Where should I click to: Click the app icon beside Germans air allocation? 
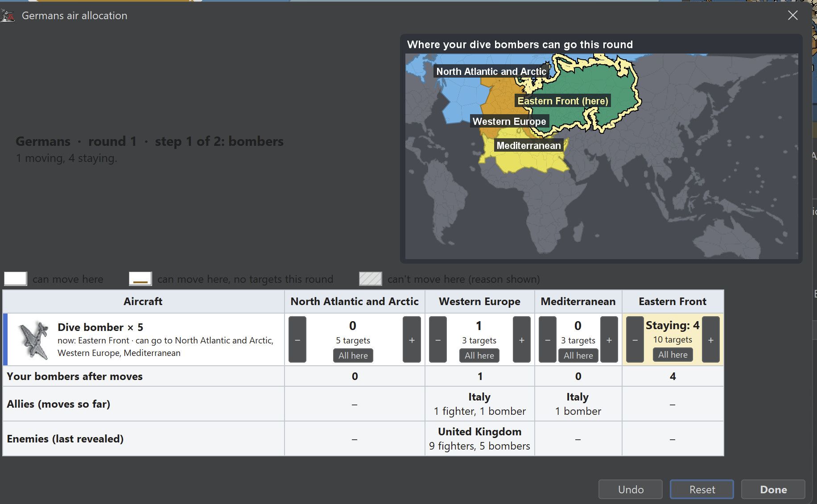8,16
